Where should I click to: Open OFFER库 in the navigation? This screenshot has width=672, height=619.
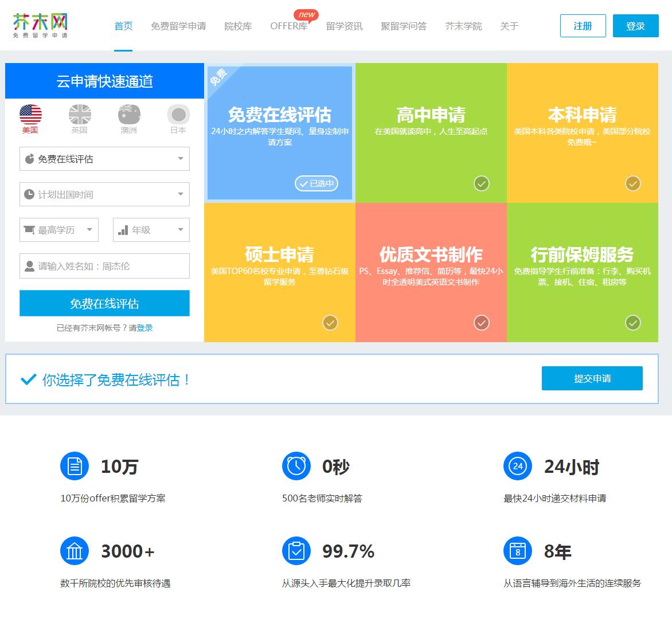pos(289,26)
